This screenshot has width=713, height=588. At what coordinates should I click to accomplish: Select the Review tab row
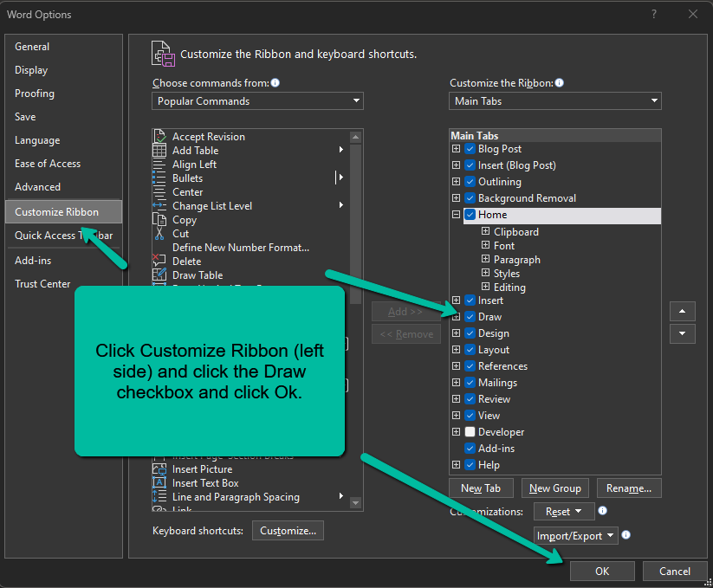click(x=554, y=399)
